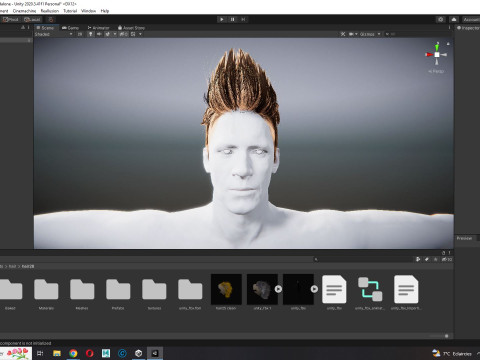Toggle the orientation gizmo lock icon

448,44
